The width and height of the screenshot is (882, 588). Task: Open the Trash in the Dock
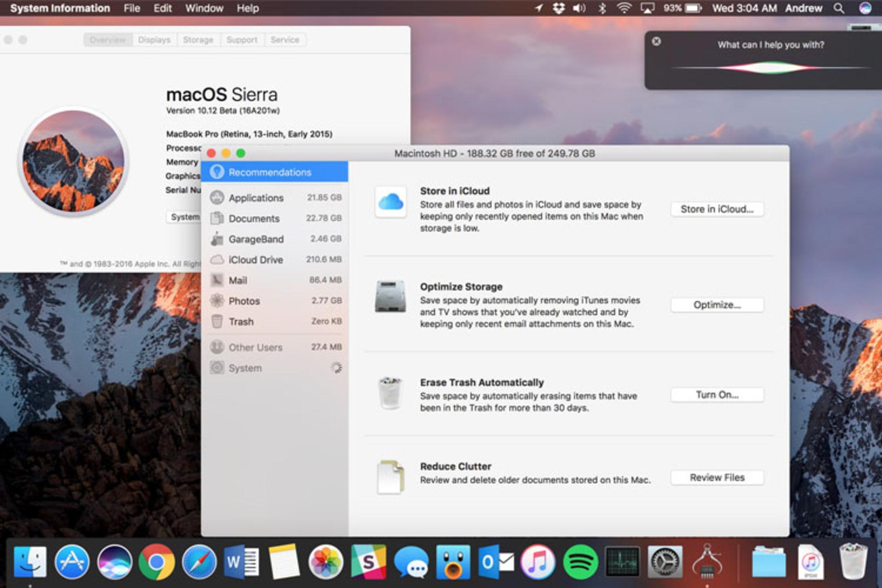tap(853, 561)
